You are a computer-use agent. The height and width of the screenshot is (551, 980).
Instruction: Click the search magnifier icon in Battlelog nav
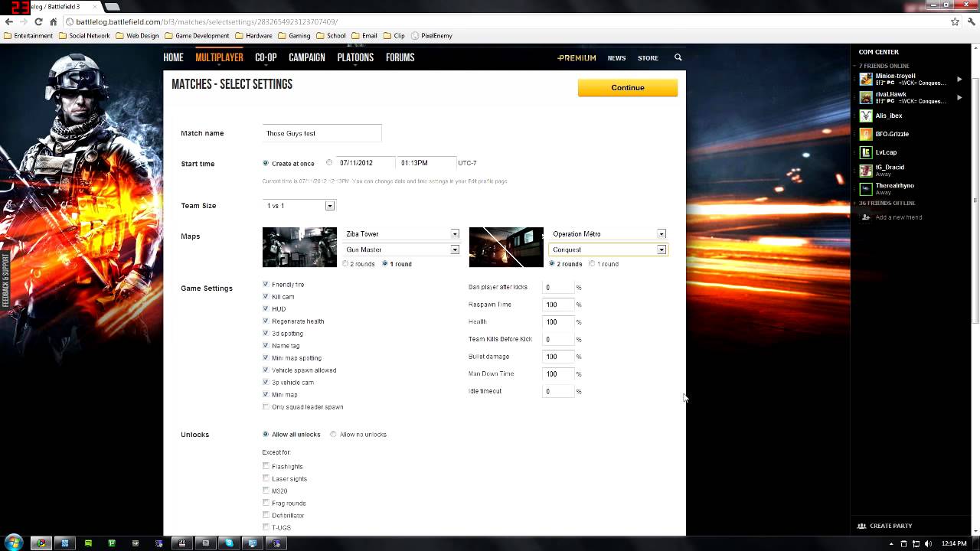pos(678,57)
